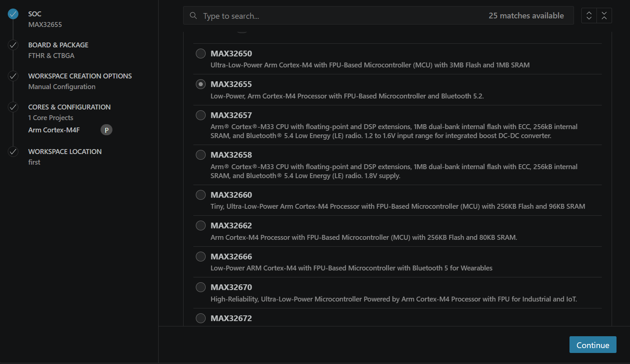Click the Continue button
Image resolution: width=630 pixels, height=364 pixels.
(x=593, y=345)
